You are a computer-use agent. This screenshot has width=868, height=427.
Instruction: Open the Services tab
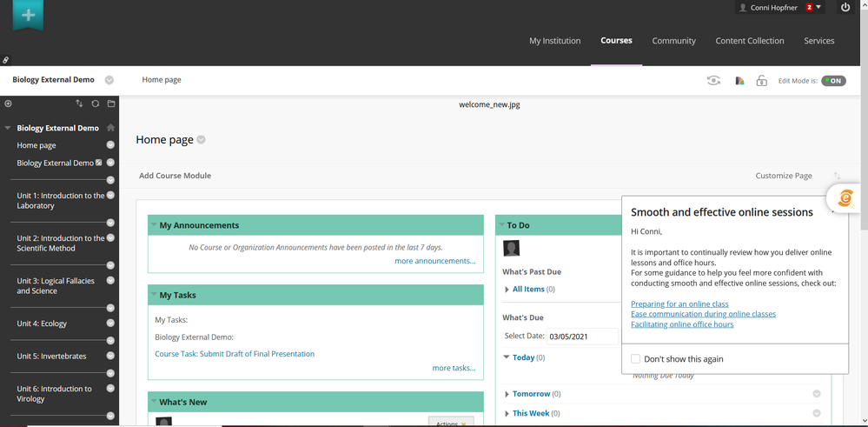(818, 40)
